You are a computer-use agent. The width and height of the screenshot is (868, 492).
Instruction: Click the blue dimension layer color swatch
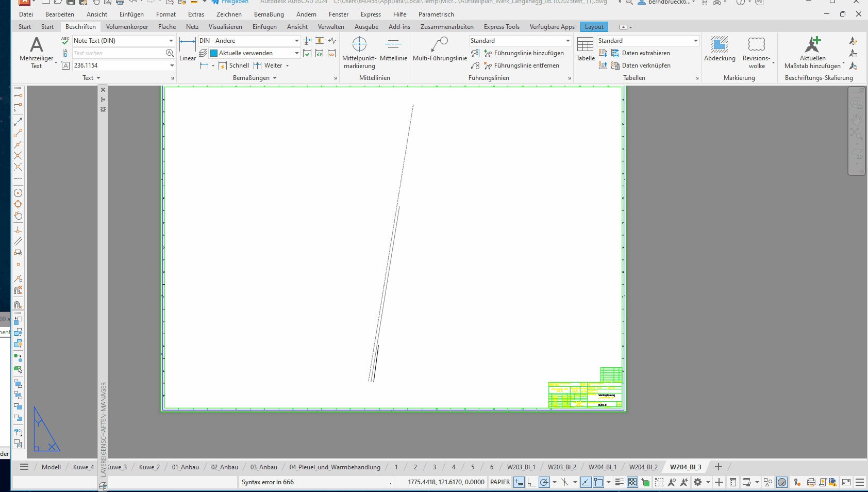(214, 53)
